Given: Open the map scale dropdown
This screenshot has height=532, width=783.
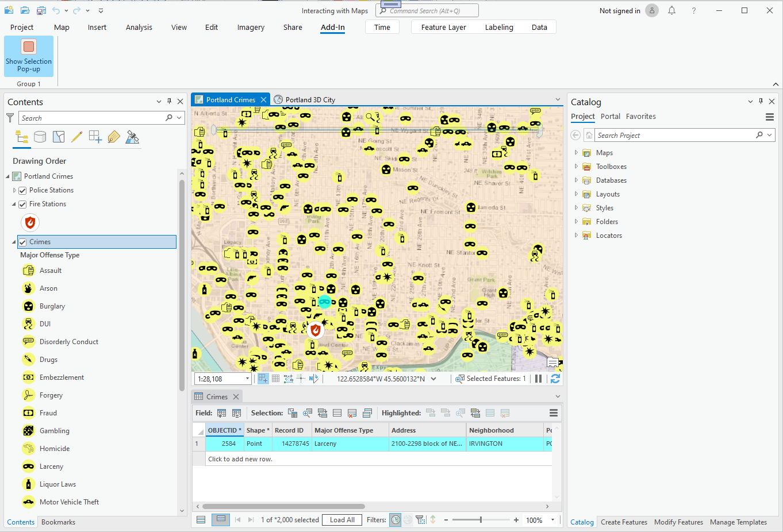Looking at the screenshot, I should [247, 378].
